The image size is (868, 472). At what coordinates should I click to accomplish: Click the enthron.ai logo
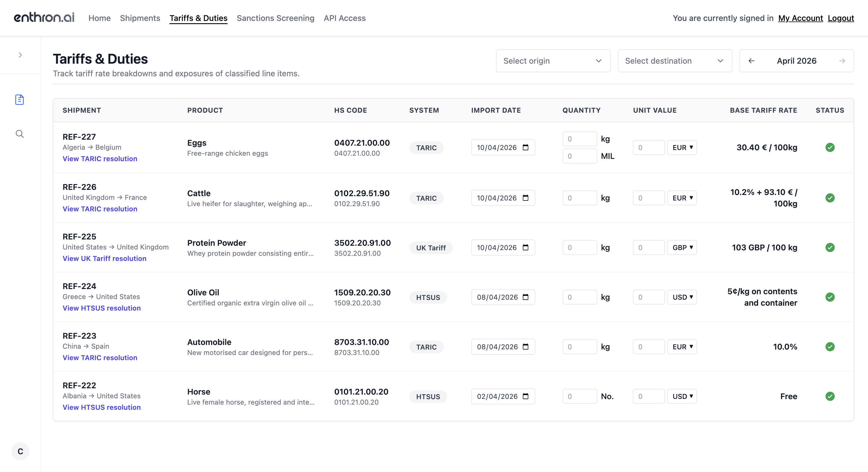pos(44,17)
